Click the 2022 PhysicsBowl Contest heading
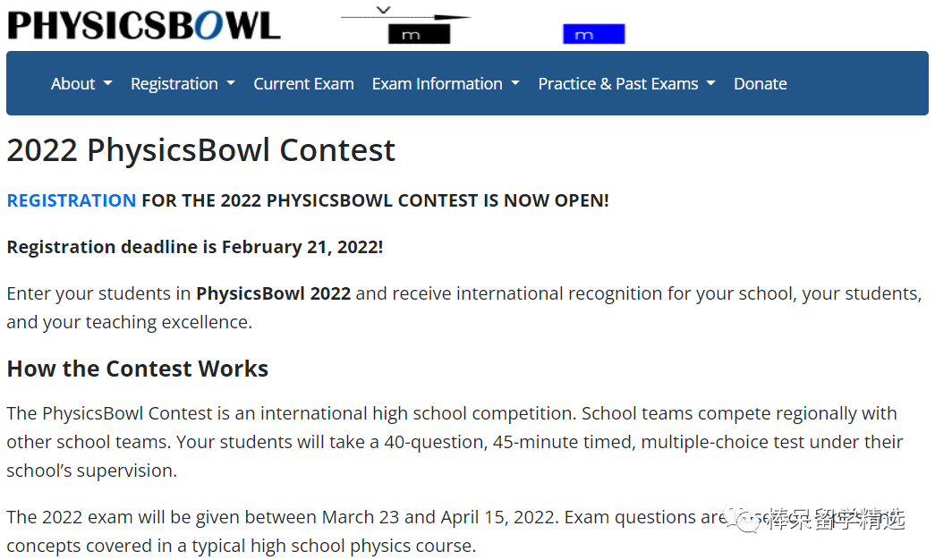Image resolution: width=935 pixels, height=560 pixels. tap(201, 149)
